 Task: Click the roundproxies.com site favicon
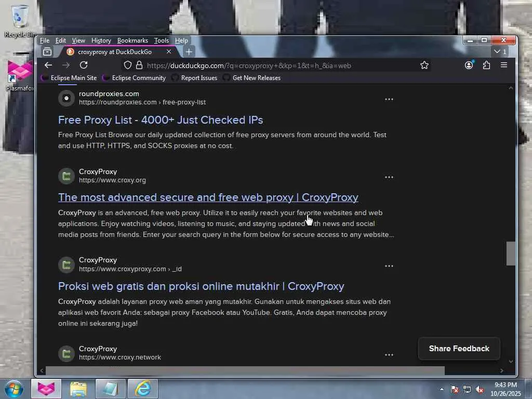point(66,98)
